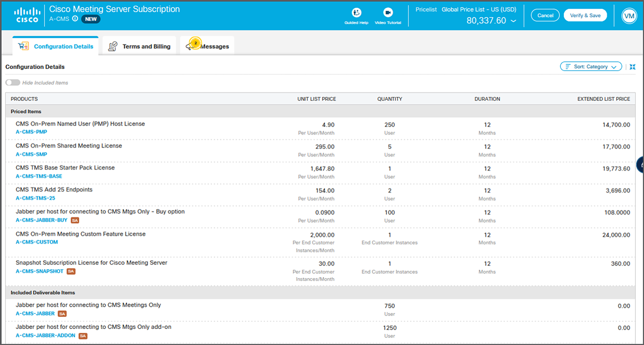Click the info icon next to A-CMS
Viewport: 644px width, 345px height.
pyautogui.click(x=75, y=19)
